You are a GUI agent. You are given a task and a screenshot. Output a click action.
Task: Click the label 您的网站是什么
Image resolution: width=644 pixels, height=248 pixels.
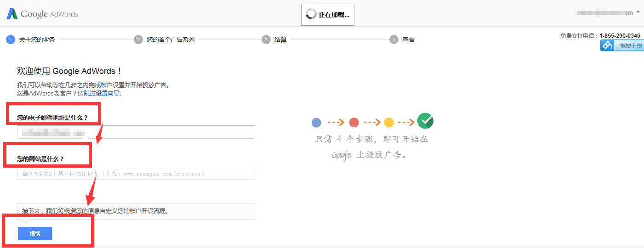click(x=40, y=159)
